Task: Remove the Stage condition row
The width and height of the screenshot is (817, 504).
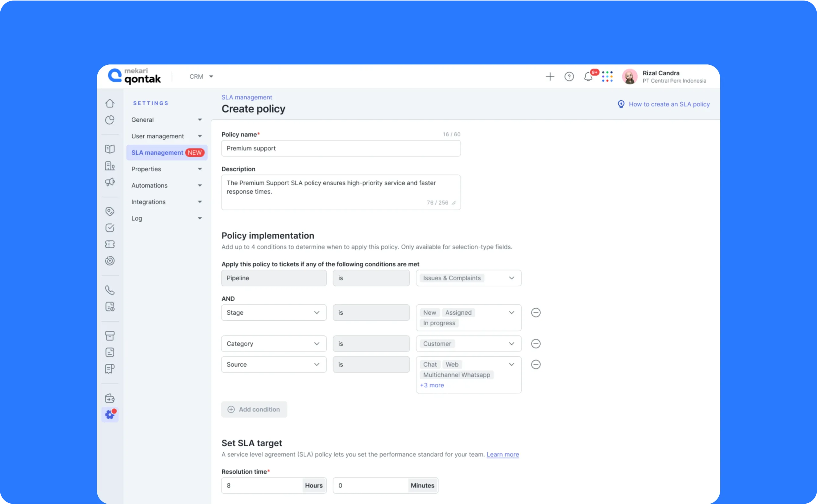Action: (x=536, y=313)
